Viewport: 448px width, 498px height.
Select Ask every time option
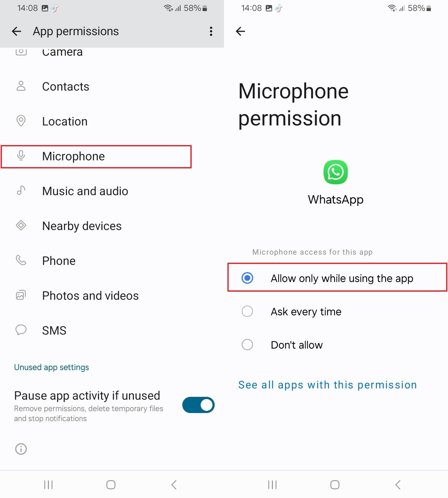[247, 311]
